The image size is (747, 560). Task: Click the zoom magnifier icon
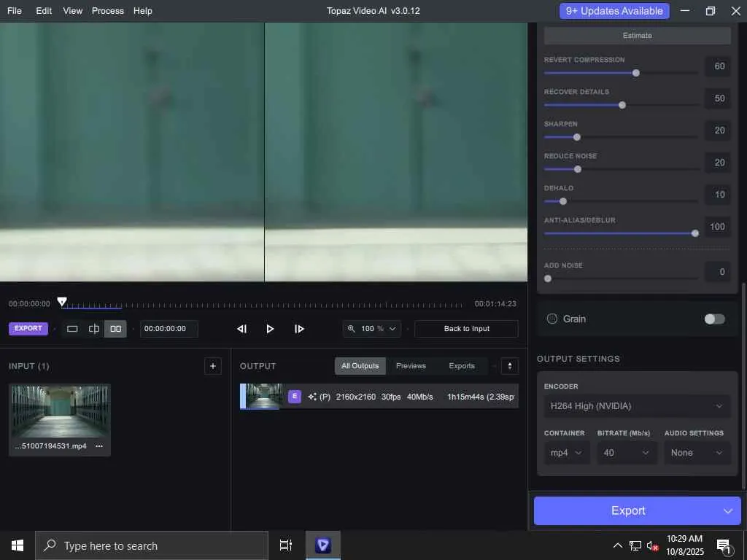[x=351, y=329]
